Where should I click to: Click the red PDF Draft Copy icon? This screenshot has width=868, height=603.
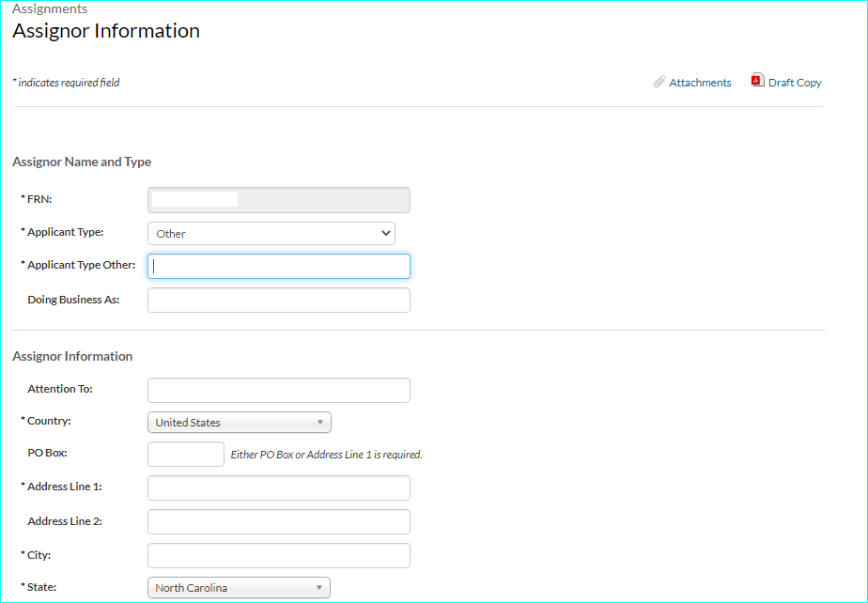pos(757,81)
